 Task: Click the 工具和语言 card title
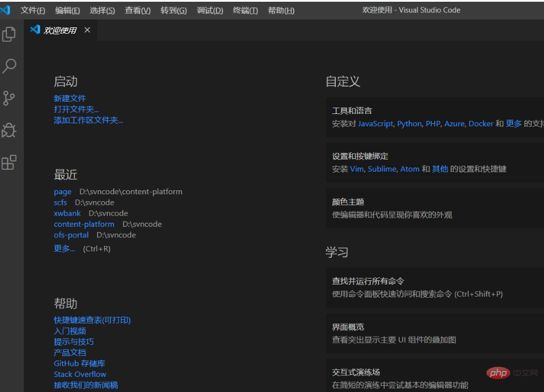[x=352, y=111]
